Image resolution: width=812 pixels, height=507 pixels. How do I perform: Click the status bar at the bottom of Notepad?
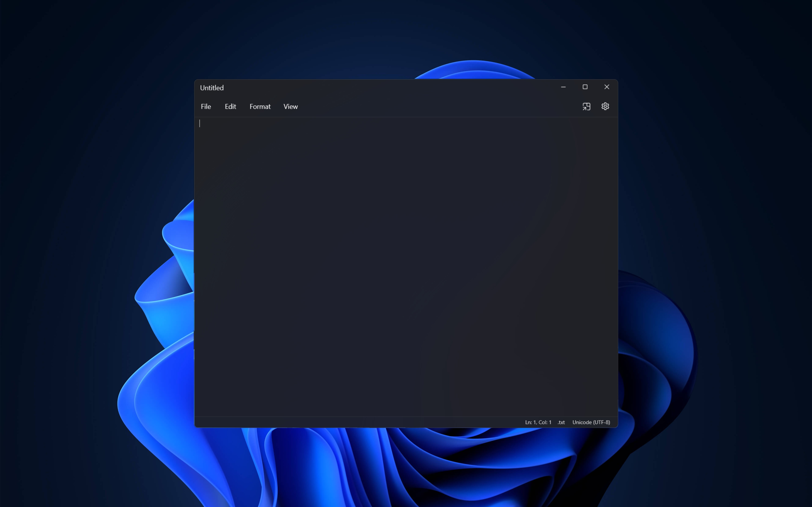369,422
